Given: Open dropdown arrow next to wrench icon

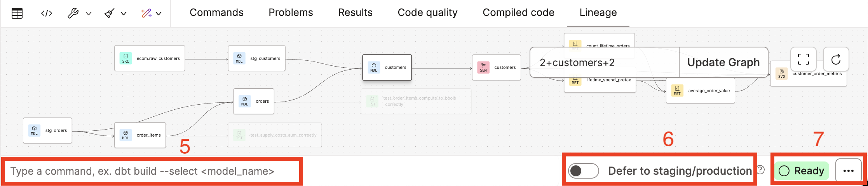Looking at the screenshot, I should click(89, 14).
